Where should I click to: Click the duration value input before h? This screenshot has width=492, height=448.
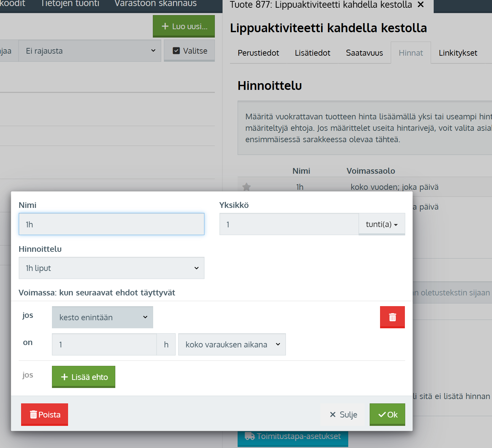click(104, 344)
